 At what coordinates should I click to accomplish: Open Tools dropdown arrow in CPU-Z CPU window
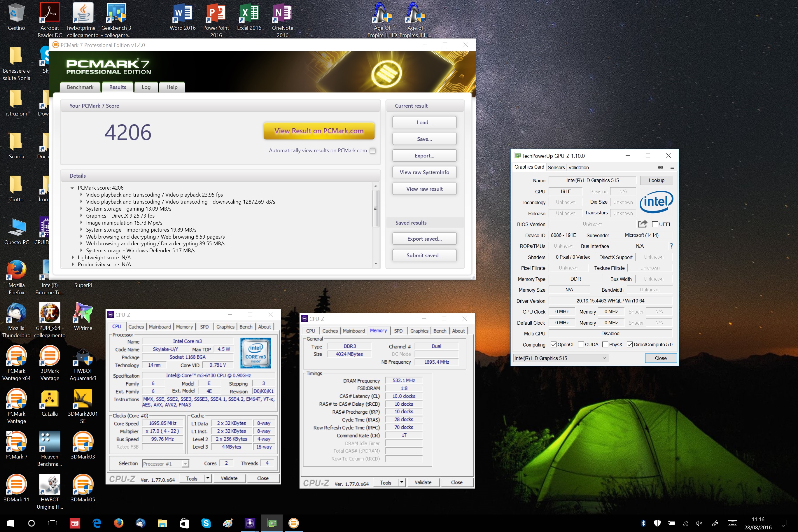(x=208, y=478)
